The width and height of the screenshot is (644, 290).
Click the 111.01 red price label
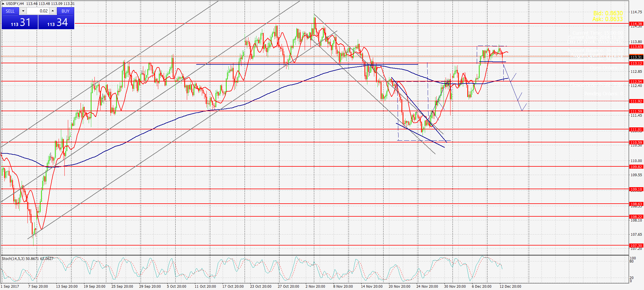(x=636, y=129)
